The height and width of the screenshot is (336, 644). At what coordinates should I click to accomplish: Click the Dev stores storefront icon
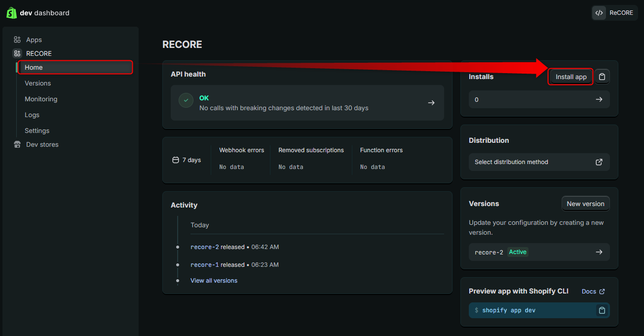pyautogui.click(x=17, y=144)
